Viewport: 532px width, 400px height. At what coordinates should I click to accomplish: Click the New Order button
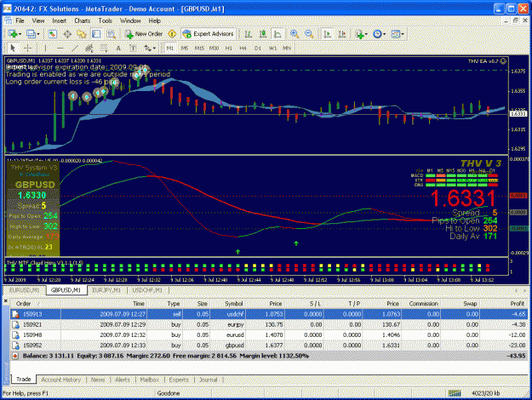click(x=144, y=34)
